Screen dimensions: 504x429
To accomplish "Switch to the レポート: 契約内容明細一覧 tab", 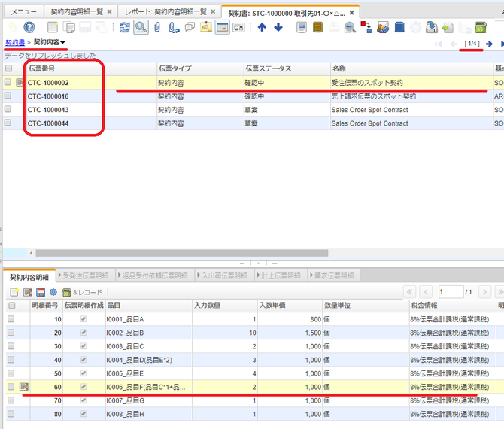I will click(165, 12).
